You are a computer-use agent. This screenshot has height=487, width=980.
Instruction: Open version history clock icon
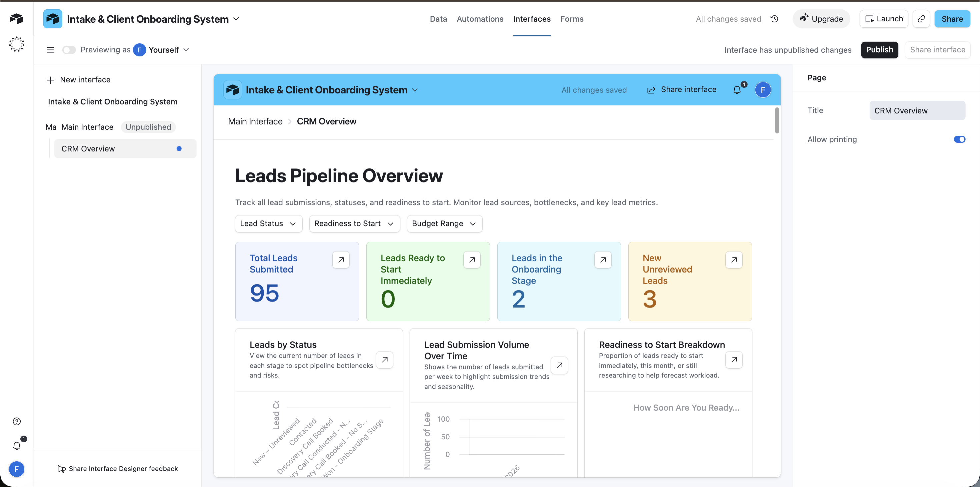(x=774, y=19)
